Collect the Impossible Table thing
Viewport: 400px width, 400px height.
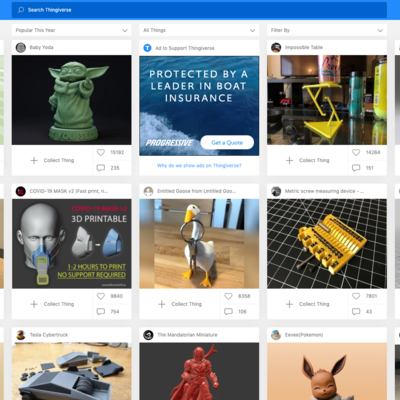(x=308, y=160)
